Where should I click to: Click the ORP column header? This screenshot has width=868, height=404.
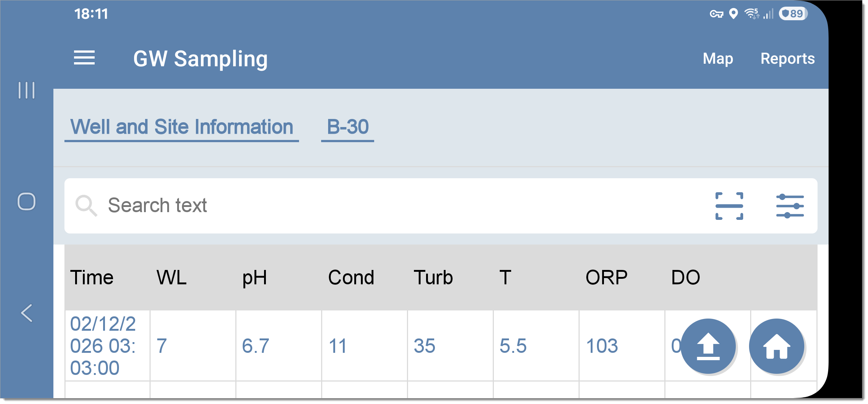pyautogui.click(x=606, y=277)
